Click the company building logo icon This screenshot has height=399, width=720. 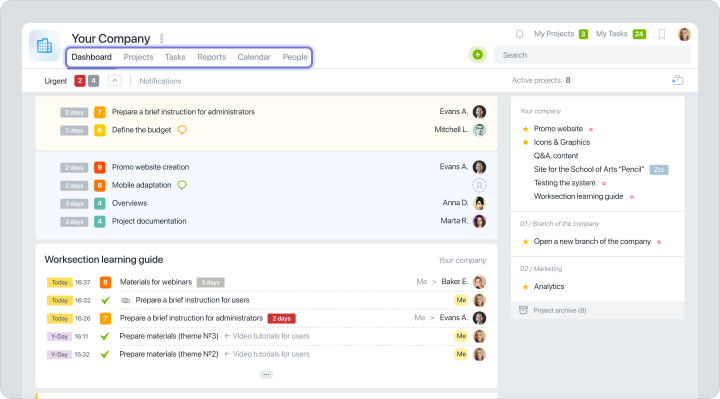point(45,45)
